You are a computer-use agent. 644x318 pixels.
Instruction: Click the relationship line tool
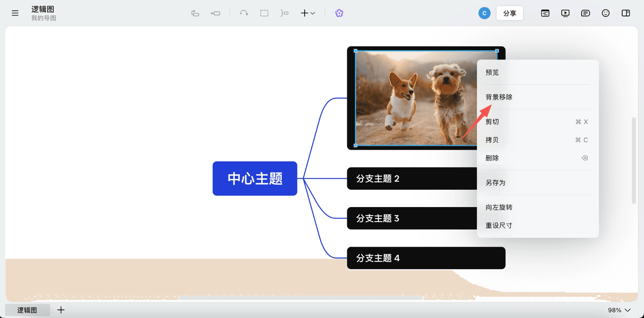click(x=244, y=13)
